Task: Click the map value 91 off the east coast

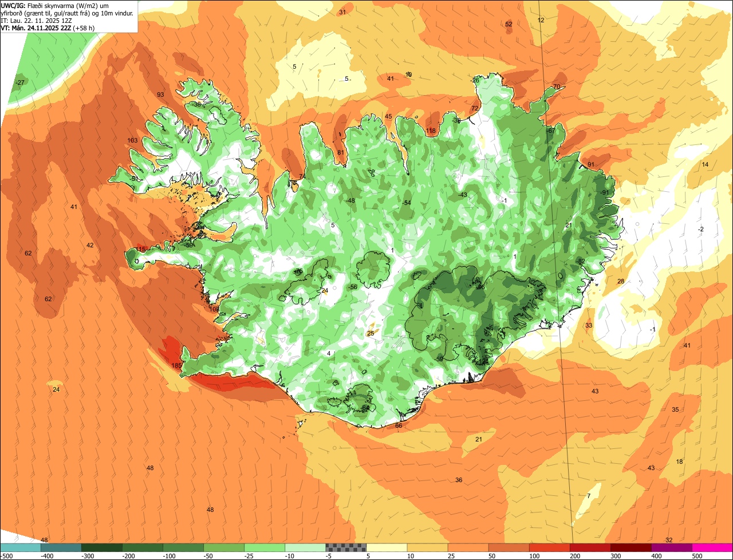Action: pos(591,164)
